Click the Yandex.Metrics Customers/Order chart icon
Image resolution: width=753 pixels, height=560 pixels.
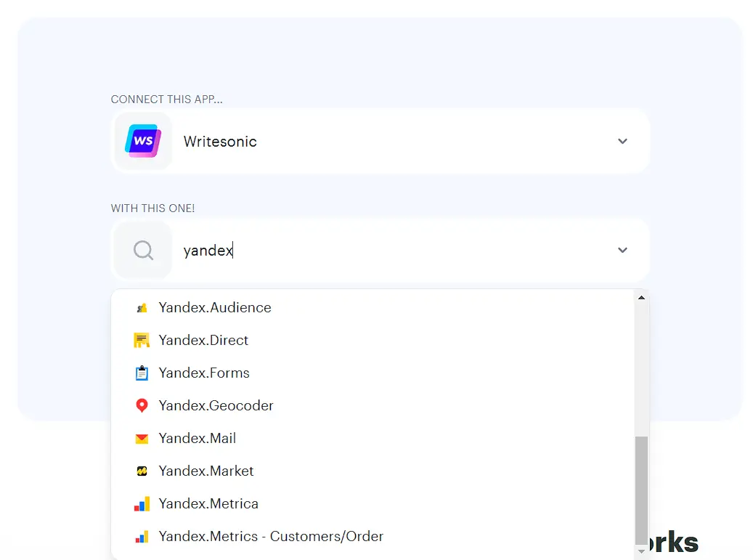pyautogui.click(x=142, y=537)
